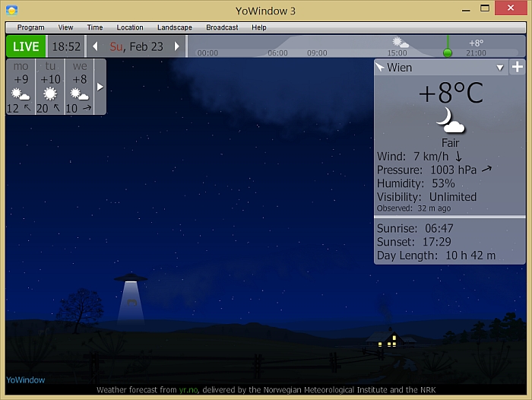Go to the previous day arrow
Image resolution: width=532 pixels, height=400 pixels.
tap(95, 46)
